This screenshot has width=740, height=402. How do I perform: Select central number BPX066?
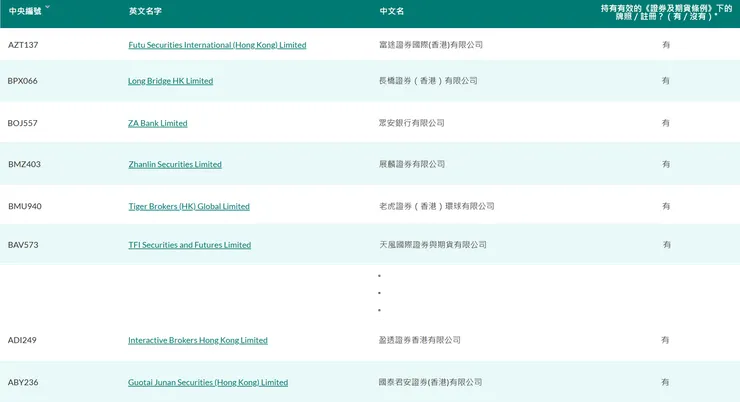22,81
